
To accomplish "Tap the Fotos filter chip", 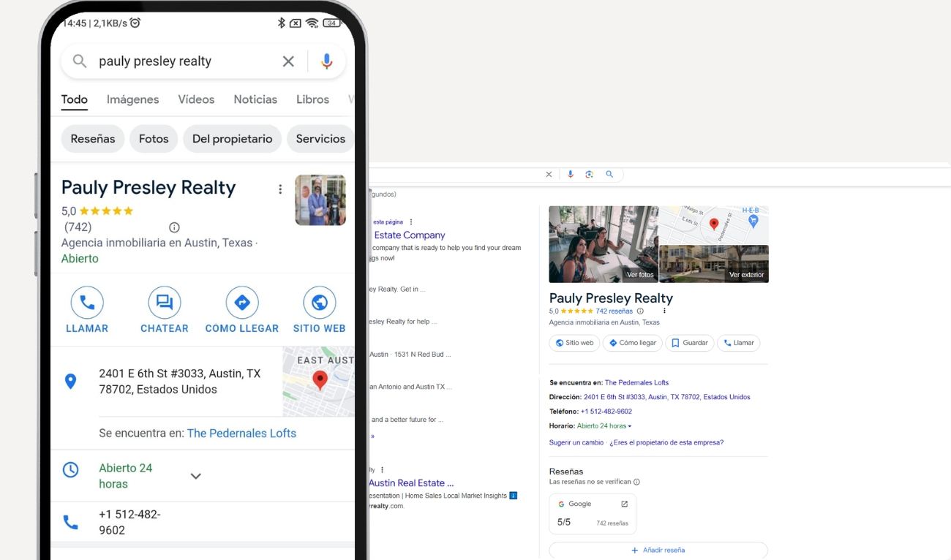I will [x=154, y=139].
